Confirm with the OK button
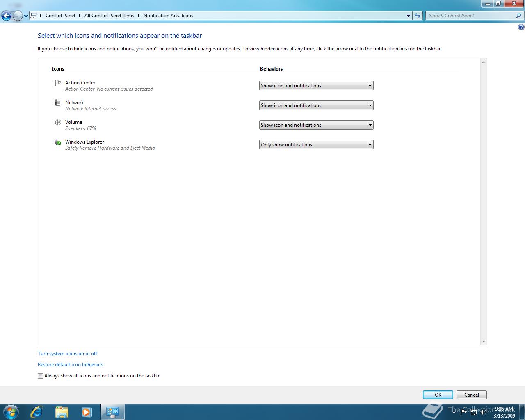 point(438,395)
